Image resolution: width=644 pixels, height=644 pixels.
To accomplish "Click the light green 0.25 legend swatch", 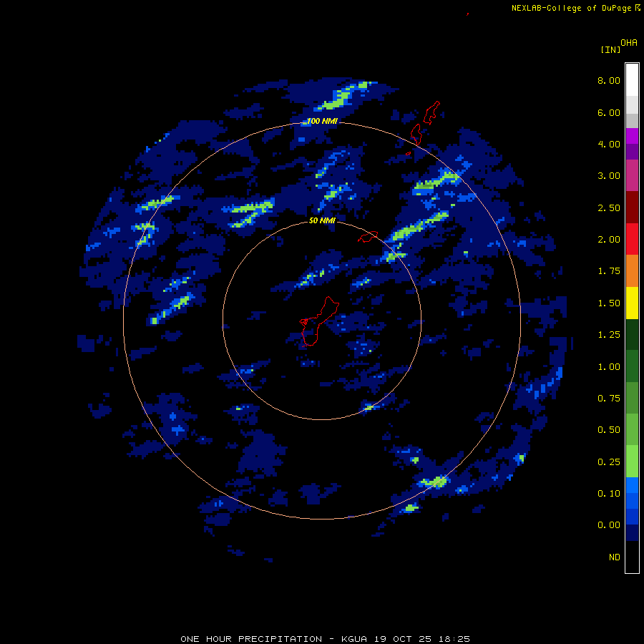I will [x=632, y=462].
